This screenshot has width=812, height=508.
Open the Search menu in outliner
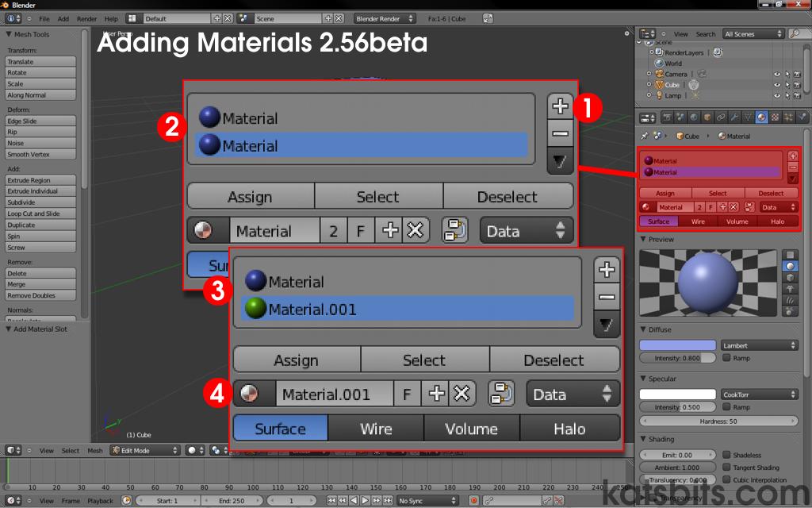click(705, 33)
